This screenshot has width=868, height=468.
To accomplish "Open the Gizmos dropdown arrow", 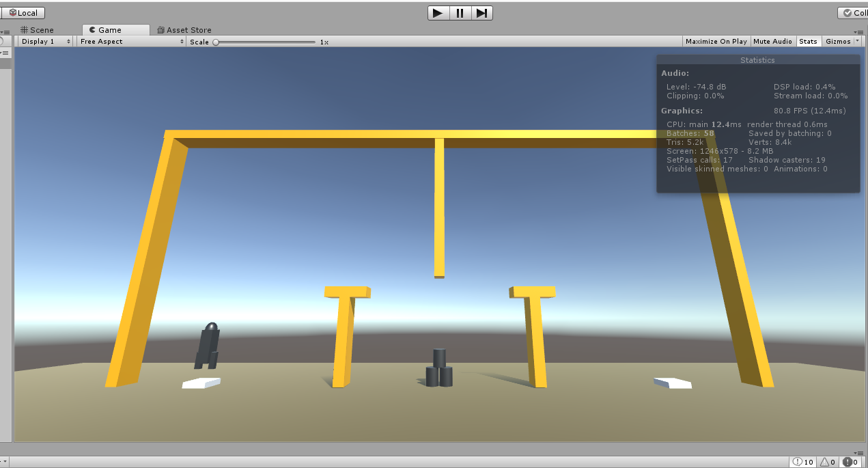I will (858, 42).
